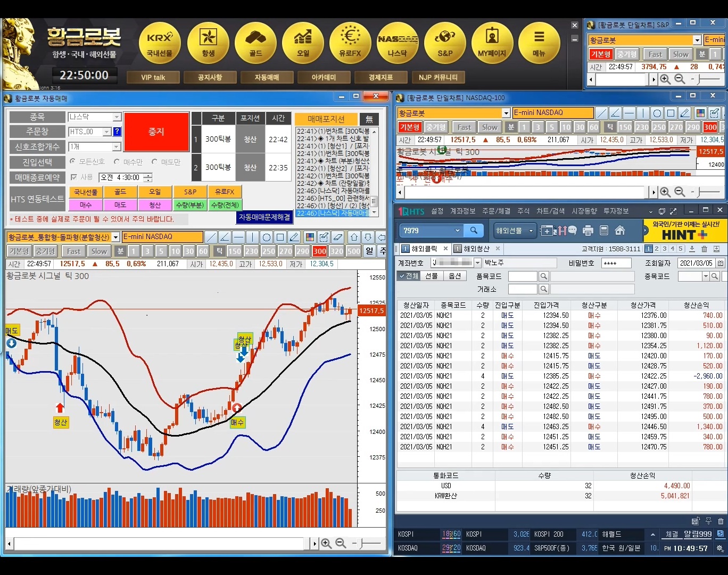Click the VIP talk button
Viewport: 728px width, 575px height.
coord(153,77)
